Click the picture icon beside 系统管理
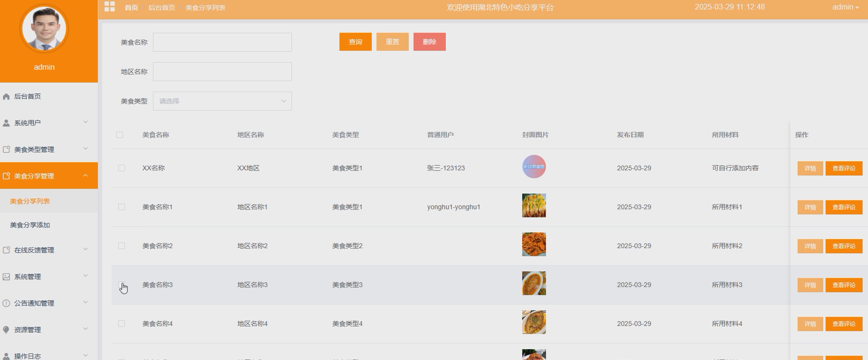This screenshot has height=360, width=868. click(6, 276)
